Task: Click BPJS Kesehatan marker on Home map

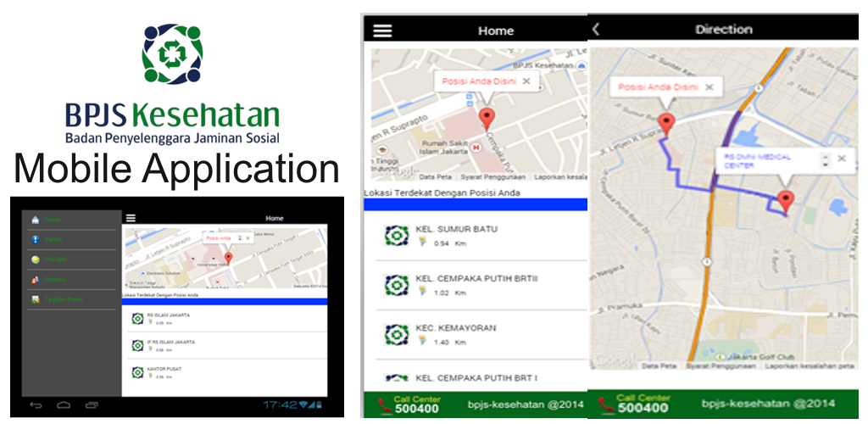Action: click(581, 65)
